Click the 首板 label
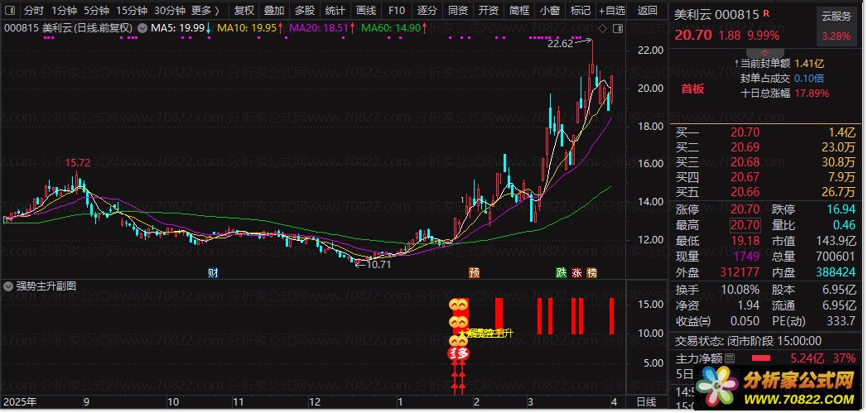 (692, 89)
